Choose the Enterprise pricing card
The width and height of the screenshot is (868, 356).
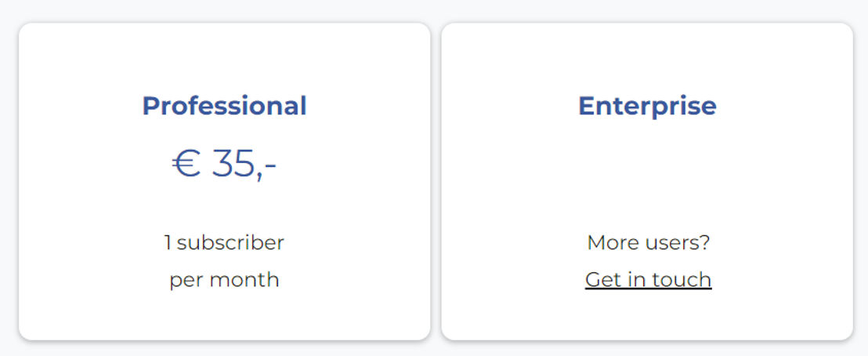tap(647, 181)
